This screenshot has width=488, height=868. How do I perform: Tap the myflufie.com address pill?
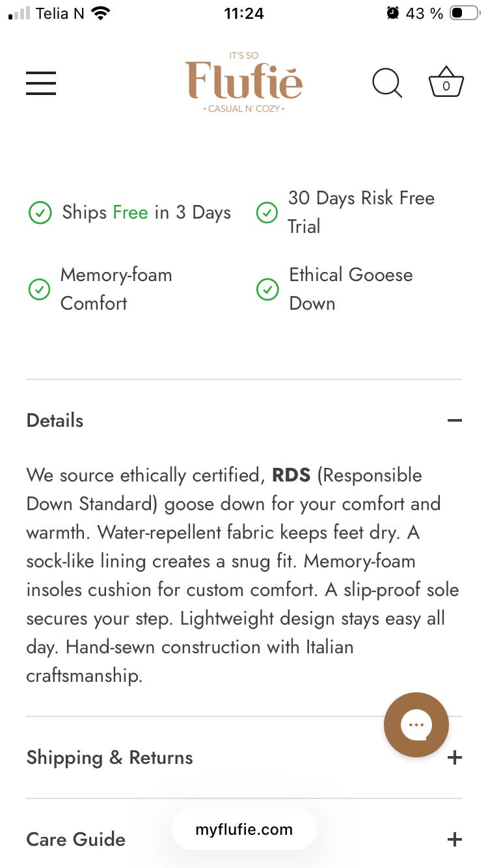[244, 830]
